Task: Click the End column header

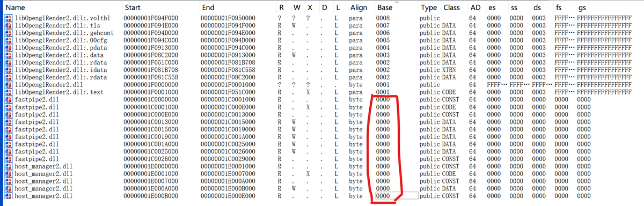Action: (x=208, y=8)
